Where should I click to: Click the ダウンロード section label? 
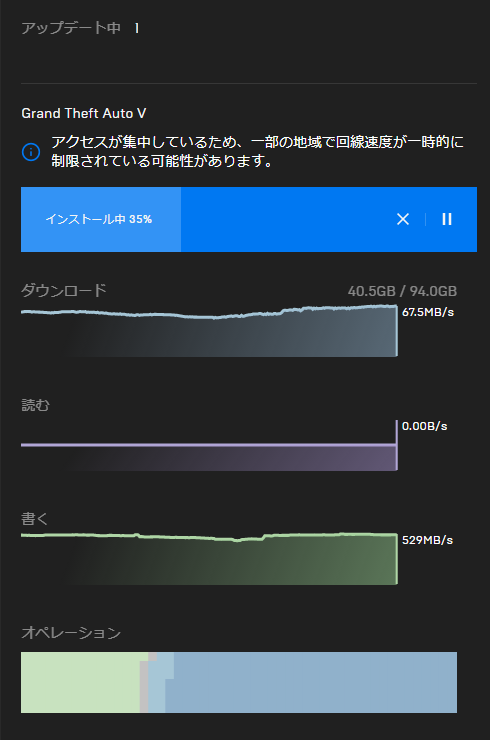pyautogui.click(x=64, y=290)
